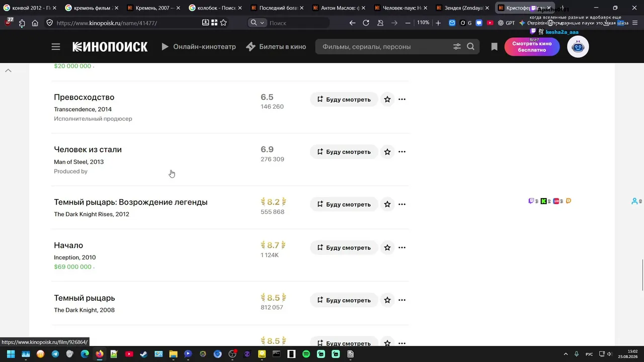Open Билеты в кино section
The height and width of the screenshot is (362, 644).
coord(276,47)
